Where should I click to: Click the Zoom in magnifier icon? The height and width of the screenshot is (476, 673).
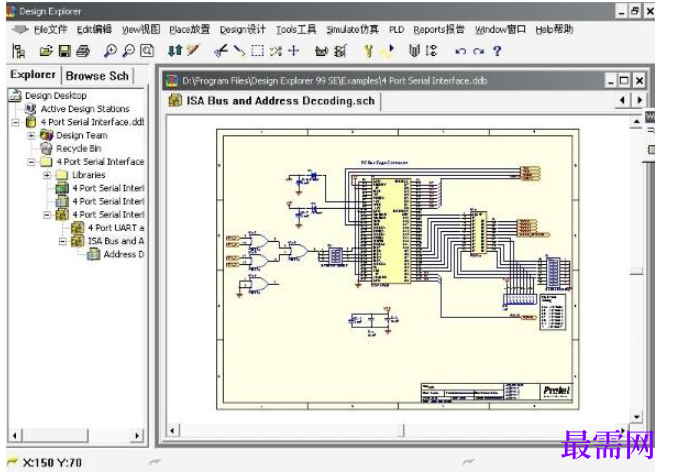pos(110,51)
